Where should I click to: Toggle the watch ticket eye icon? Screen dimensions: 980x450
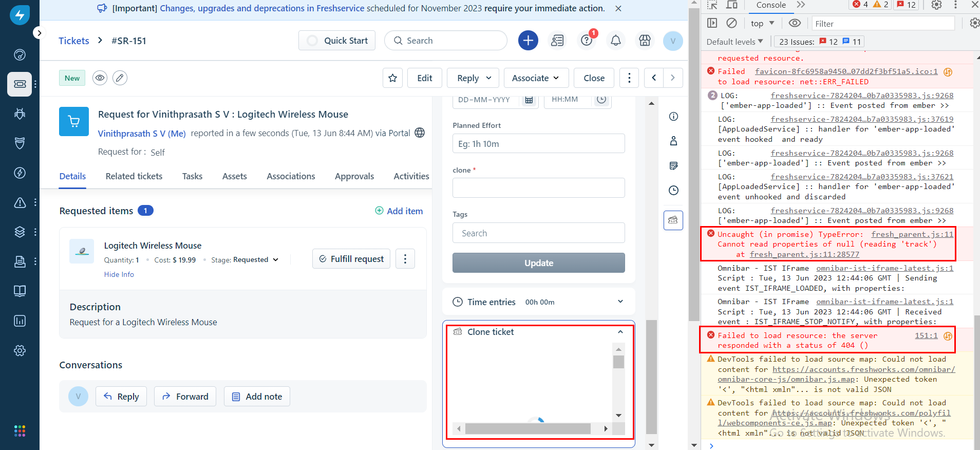coord(100,78)
